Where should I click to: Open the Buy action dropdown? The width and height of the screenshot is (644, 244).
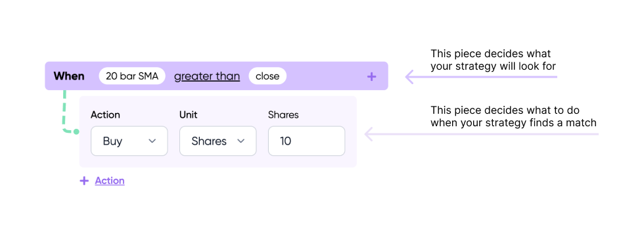click(x=129, y=141)
